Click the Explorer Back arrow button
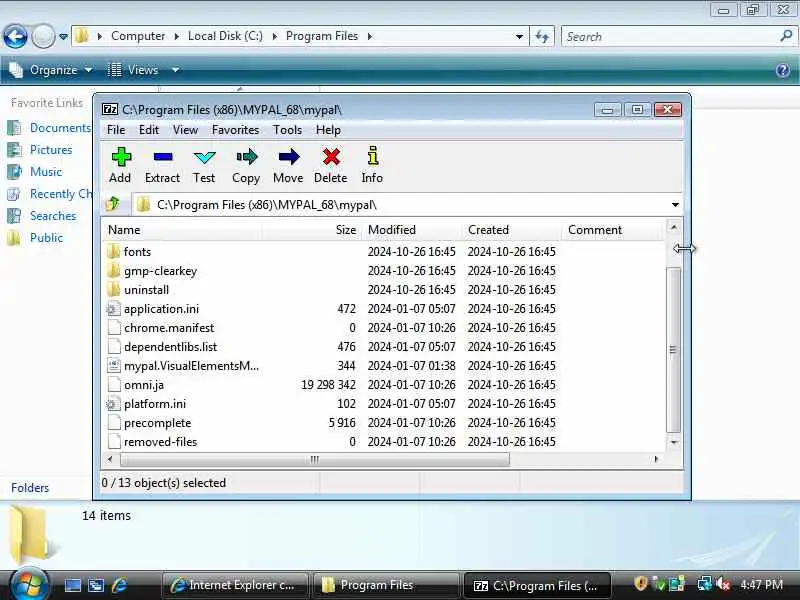 click(15, 36)
